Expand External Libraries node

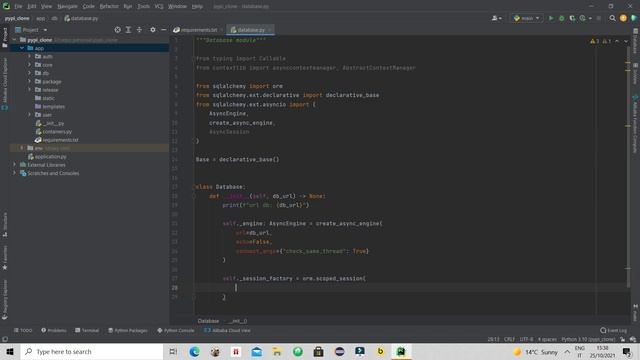(15, 164)
